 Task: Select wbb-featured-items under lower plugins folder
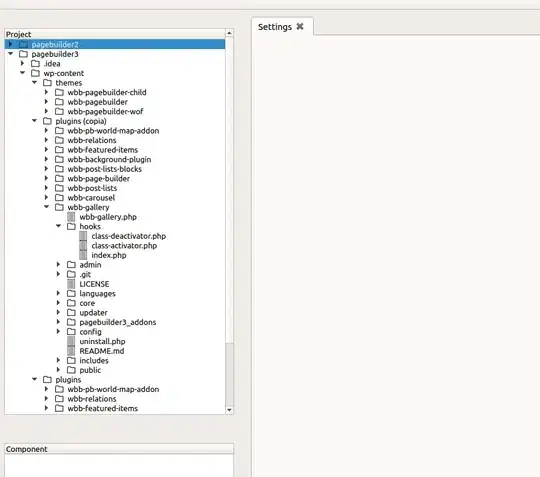click(x=103, y=408)
